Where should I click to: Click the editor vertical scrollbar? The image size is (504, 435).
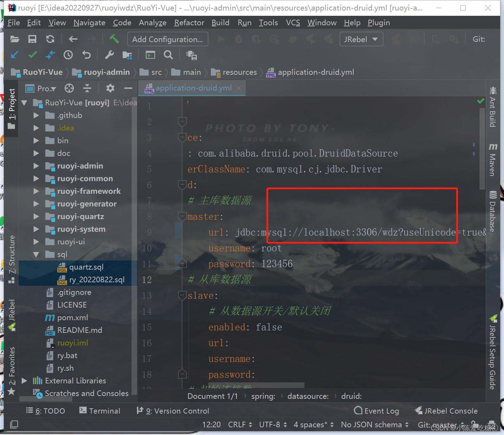pos(482,149)
